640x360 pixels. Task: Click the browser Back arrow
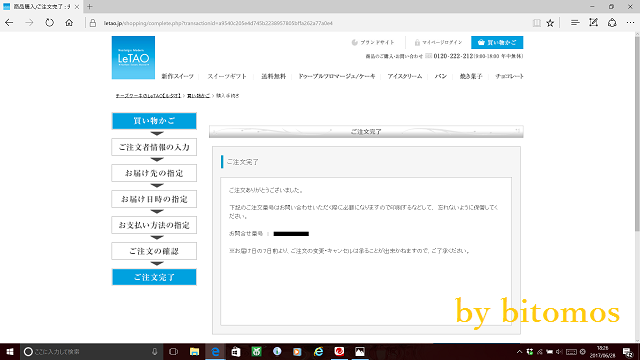click(9, 23)
